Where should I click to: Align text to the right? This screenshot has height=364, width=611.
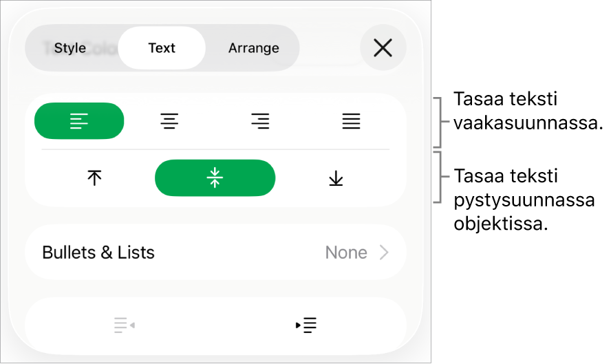click(x=260, y=122)
